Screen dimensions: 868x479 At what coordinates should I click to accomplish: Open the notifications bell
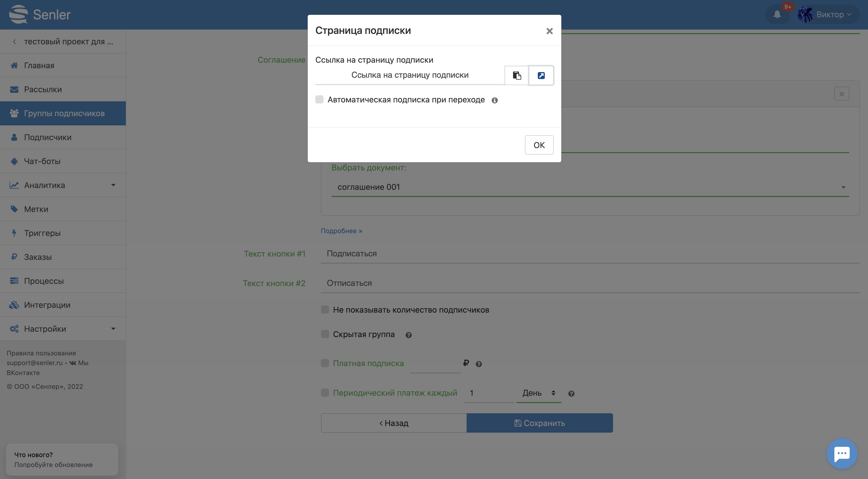(x=777, y=15)
